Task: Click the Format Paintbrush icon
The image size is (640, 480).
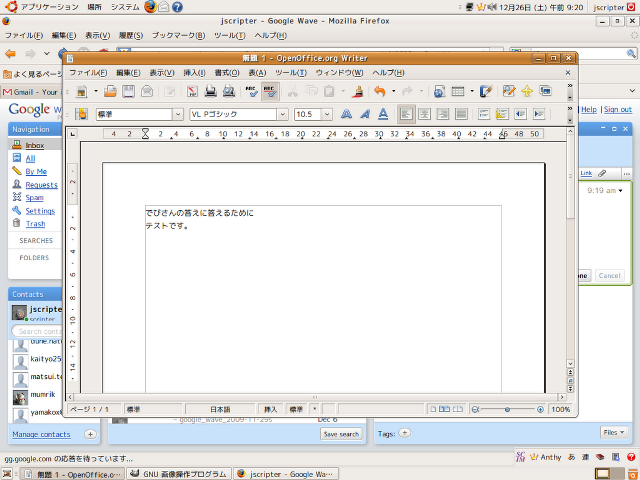Action: coord(358,91)
